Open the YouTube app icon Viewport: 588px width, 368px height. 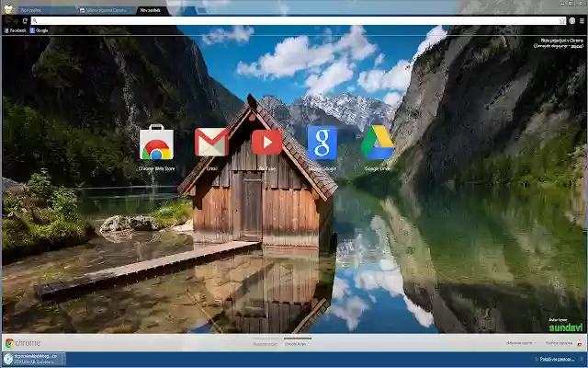coord(266,143)
